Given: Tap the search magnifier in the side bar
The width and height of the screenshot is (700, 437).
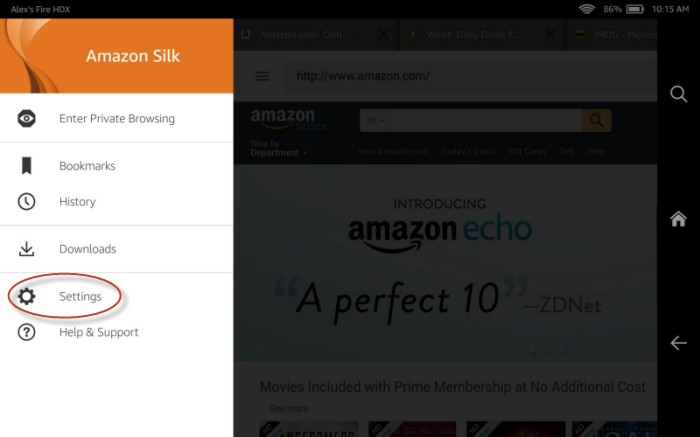Looking at the screenshot, I should pos(678,94).
